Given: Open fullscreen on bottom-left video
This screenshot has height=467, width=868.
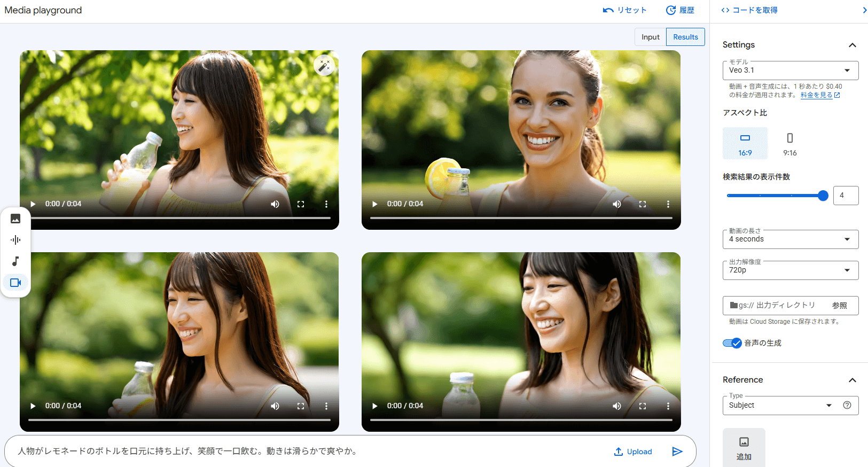Looking at the screenshot, I should point(301,406).
